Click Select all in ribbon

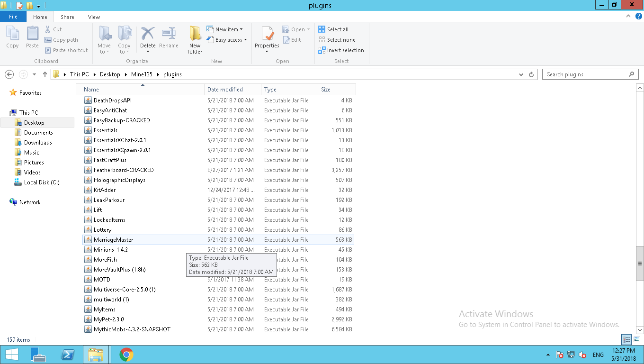[x=333, y=29]
